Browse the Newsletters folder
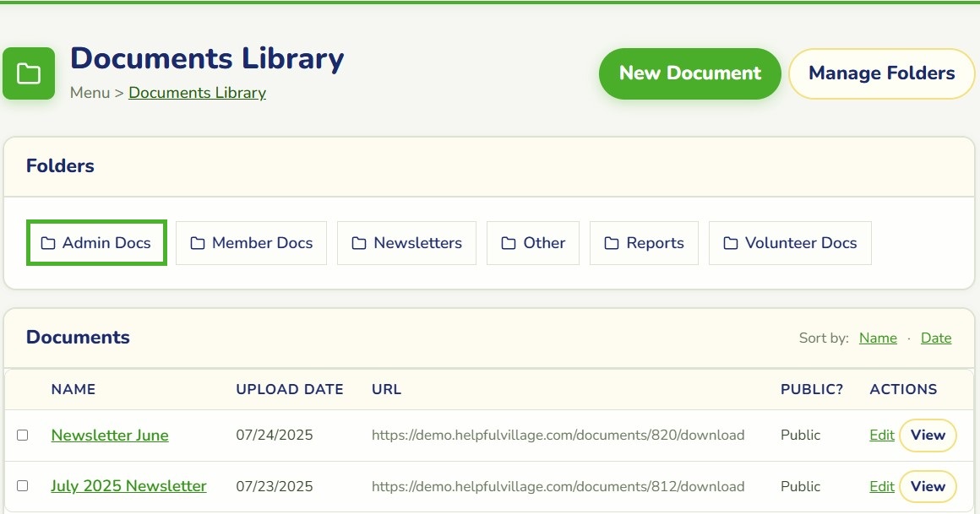The width and height of the screenshot is (980, 514). (407, 243)
